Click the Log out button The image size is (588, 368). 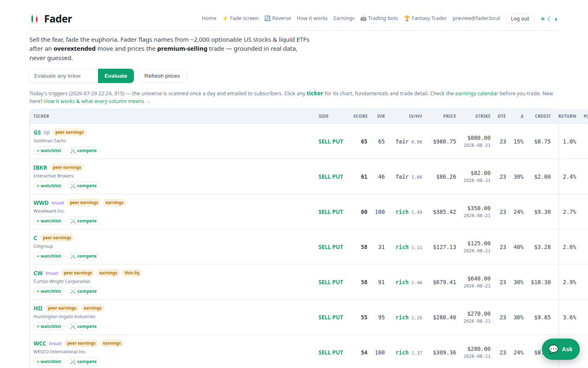[520, 19]
